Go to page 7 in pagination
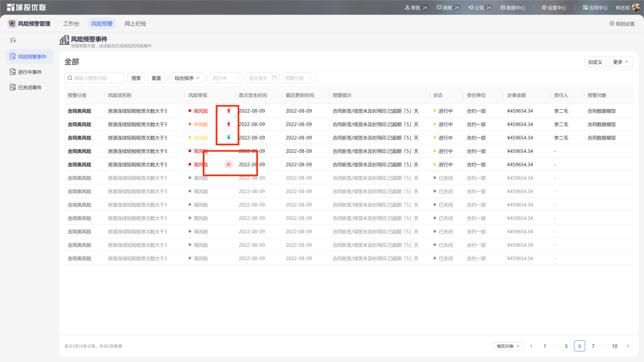Screen dimensions: 644x362 [x=593, y=346]
